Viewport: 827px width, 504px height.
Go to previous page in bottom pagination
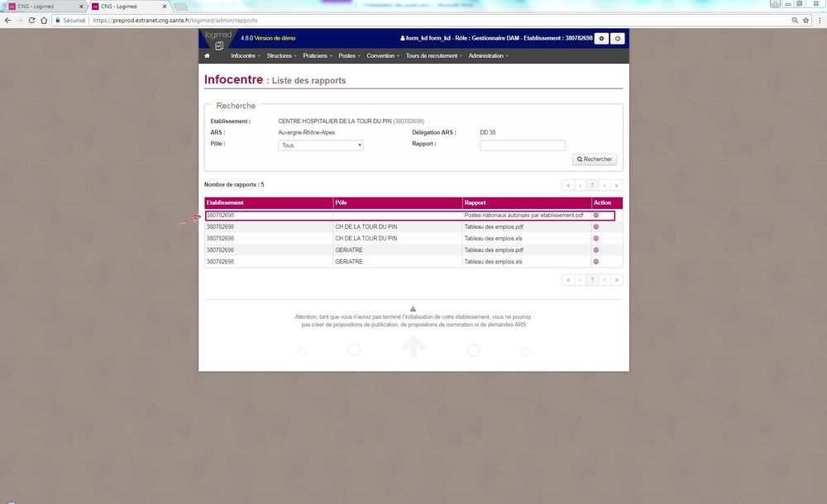(581, 279)
